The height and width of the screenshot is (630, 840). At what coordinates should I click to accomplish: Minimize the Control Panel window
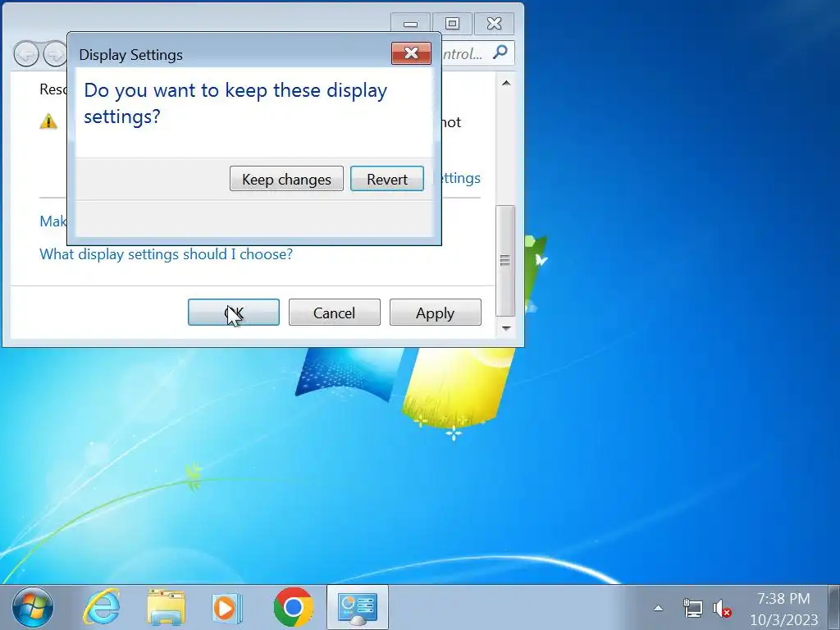pyautogui.click(x=410, y=24)
